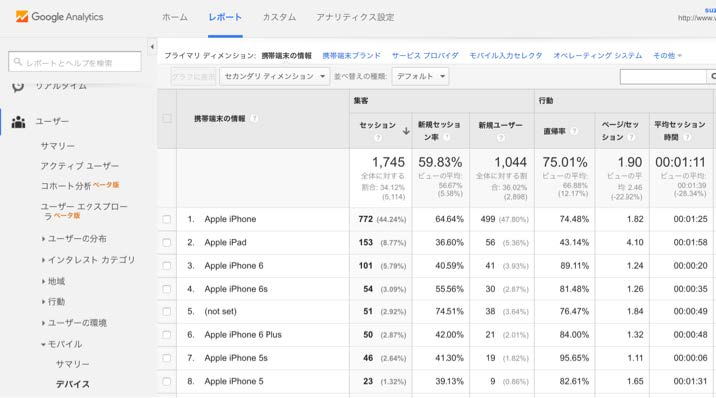
Task: Click the help icon under 新規ユーザー column
Action: point(500,137)
